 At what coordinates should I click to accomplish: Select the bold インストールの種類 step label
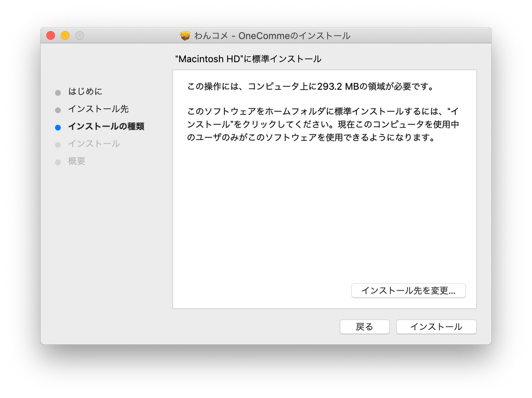coord(106,126)
